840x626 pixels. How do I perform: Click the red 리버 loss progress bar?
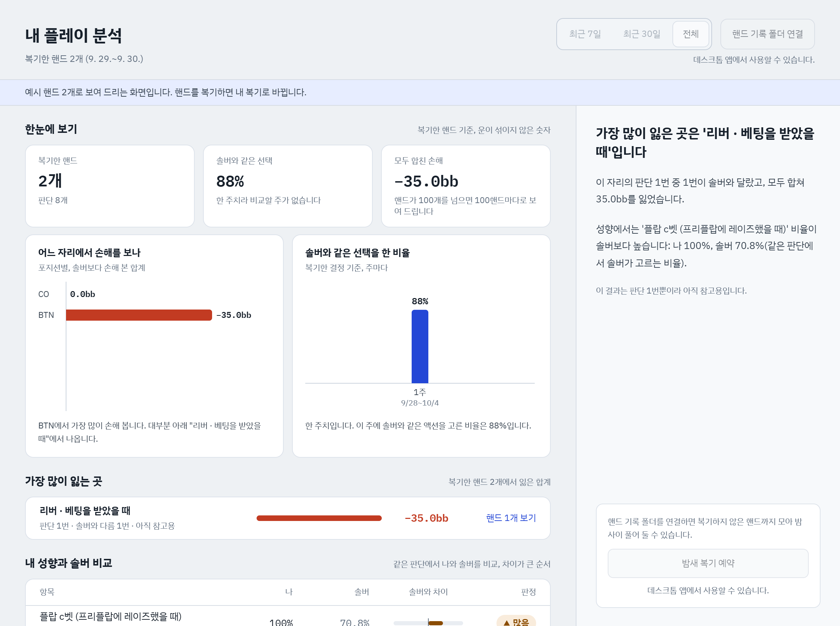[319, 518]
